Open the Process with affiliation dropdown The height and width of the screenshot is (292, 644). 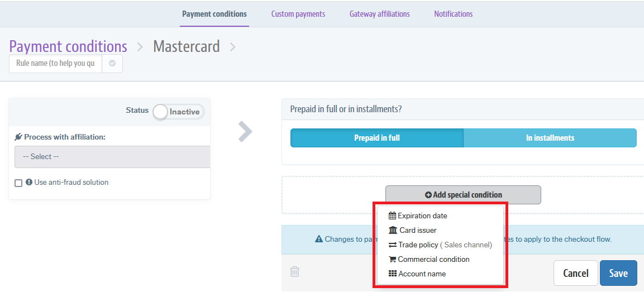[x=112, y=157]
